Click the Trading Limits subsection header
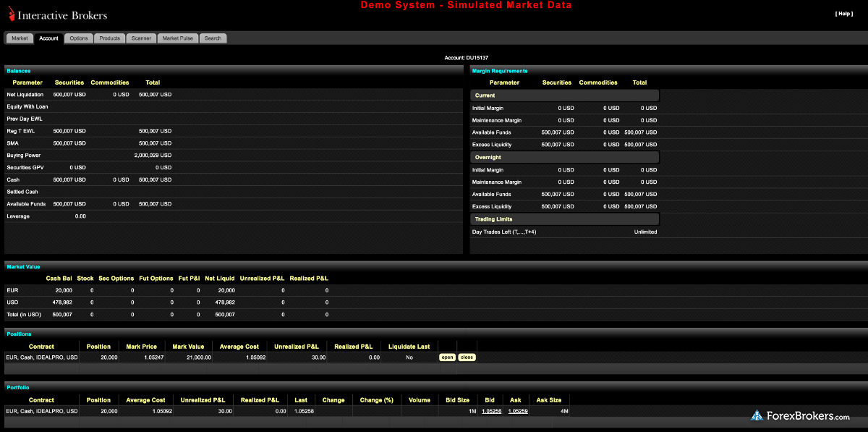 [x=564, y=219]
